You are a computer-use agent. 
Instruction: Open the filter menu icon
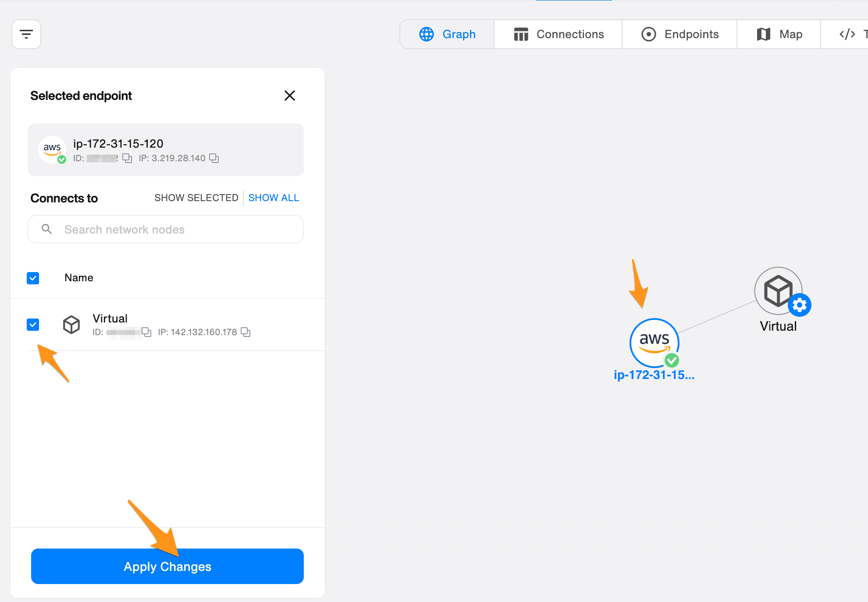click(26, 34)
